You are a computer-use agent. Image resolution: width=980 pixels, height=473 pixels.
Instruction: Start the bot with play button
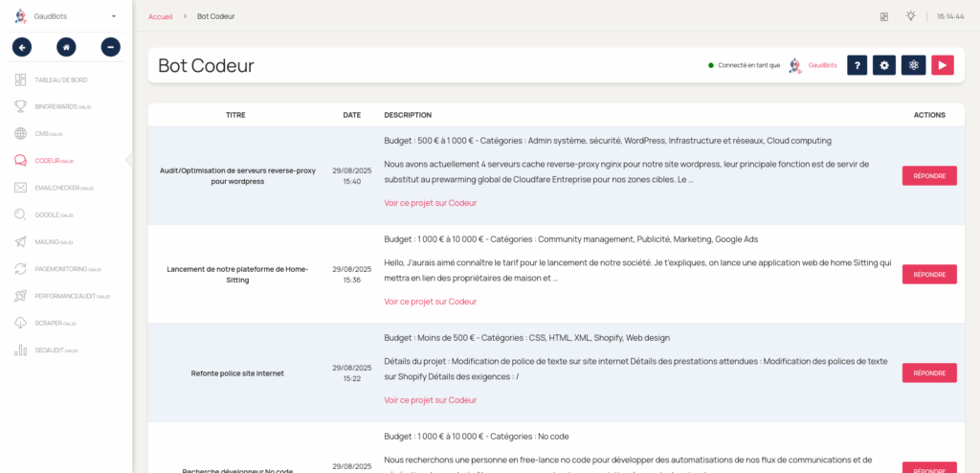click(943, 65)
